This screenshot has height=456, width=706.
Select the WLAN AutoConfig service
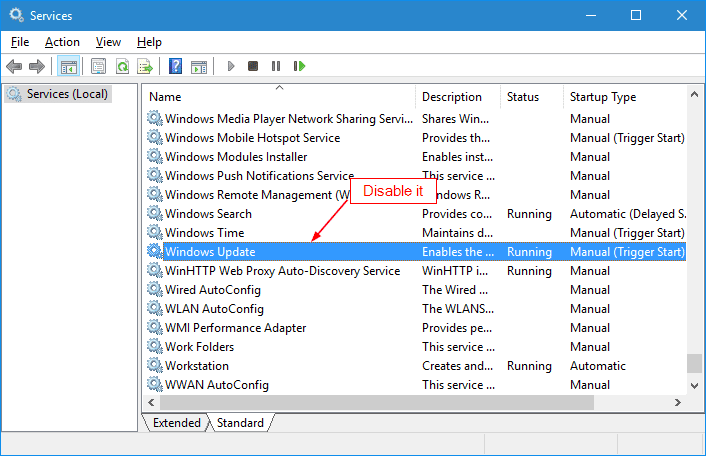(416, 309)
